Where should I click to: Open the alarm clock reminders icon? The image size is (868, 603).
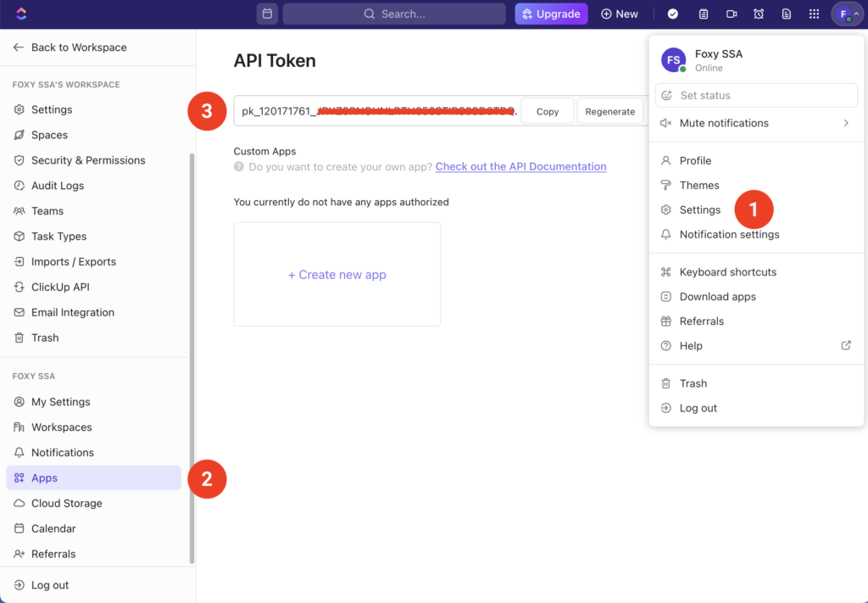pyautogui.click(x=759, y=14)
